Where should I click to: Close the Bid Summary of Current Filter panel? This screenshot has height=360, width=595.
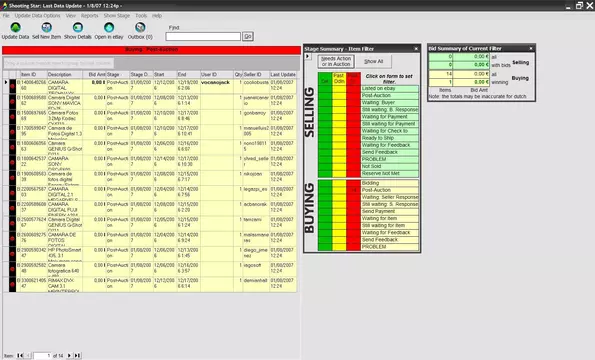pyautogui.click(x=531, y=49)
